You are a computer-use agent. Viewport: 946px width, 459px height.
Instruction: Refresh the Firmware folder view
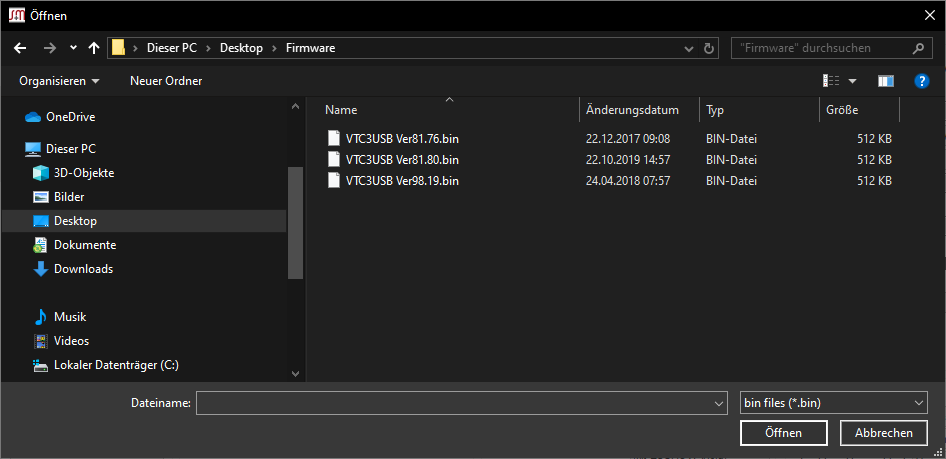pyautogui.click(x=709, y=48)
